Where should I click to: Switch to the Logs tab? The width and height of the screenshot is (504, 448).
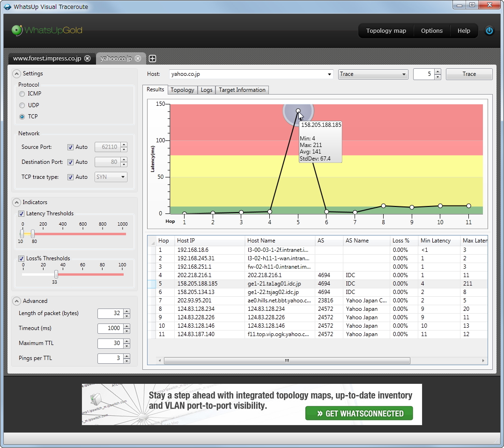click(x=207, y=90)
